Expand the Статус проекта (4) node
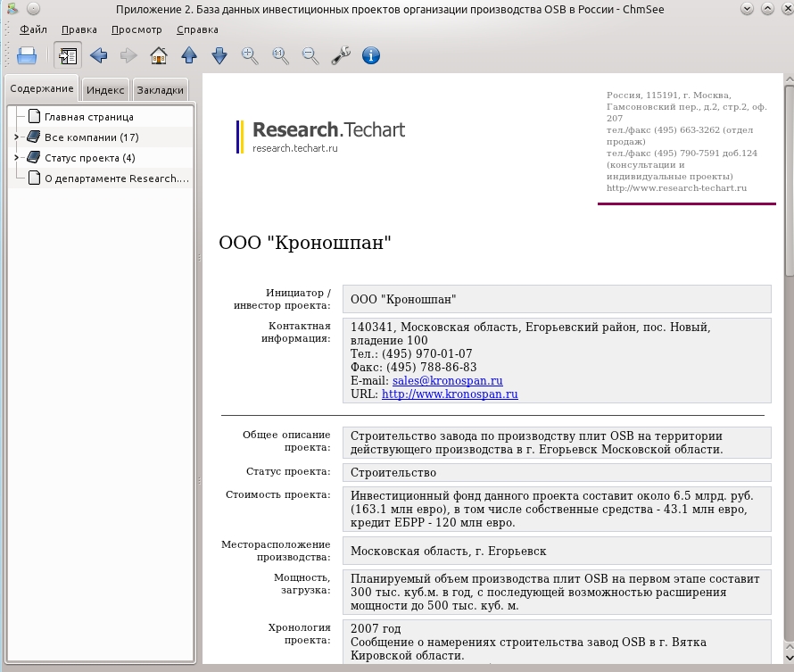 pos(16,158)
